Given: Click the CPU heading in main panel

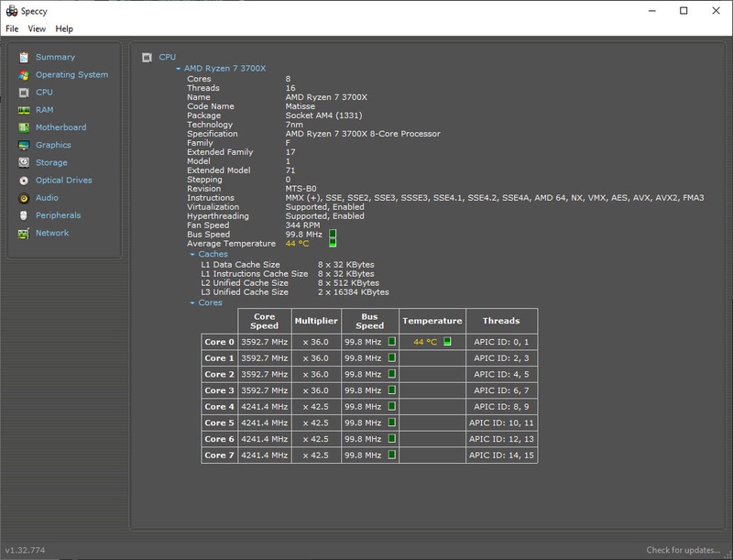Looking at the screenshot, I should click(x=168, y=57).
